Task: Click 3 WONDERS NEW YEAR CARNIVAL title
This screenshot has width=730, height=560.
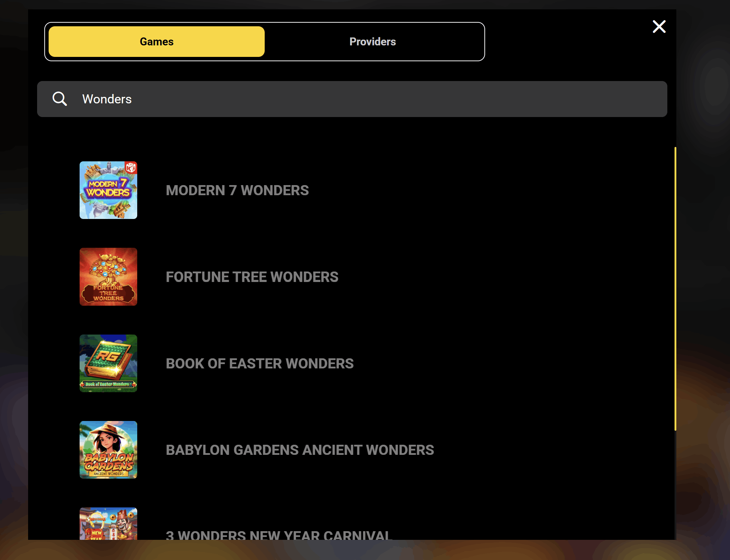Action: tap(278, 535)
